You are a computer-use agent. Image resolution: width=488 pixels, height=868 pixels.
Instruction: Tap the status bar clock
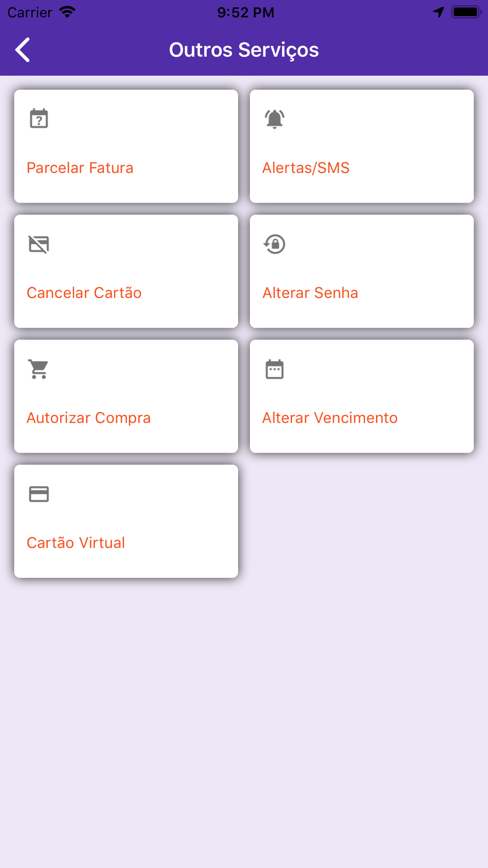246,12
